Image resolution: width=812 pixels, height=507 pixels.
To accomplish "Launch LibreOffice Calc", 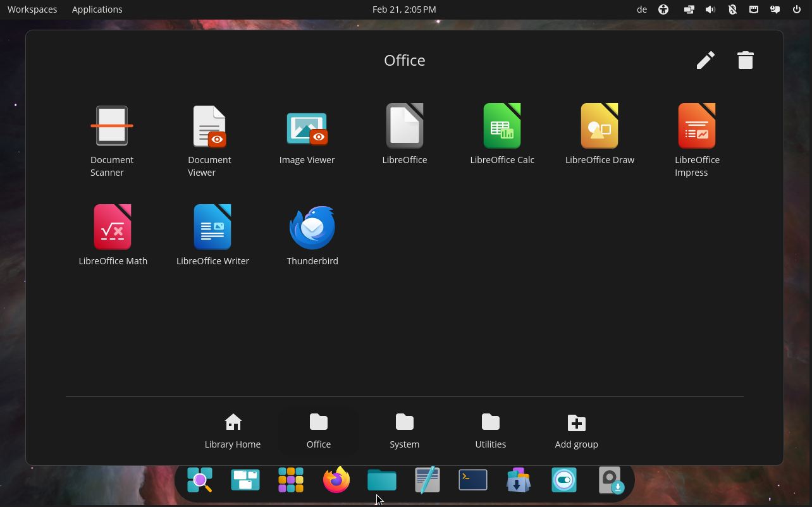I will pos(502,134).
